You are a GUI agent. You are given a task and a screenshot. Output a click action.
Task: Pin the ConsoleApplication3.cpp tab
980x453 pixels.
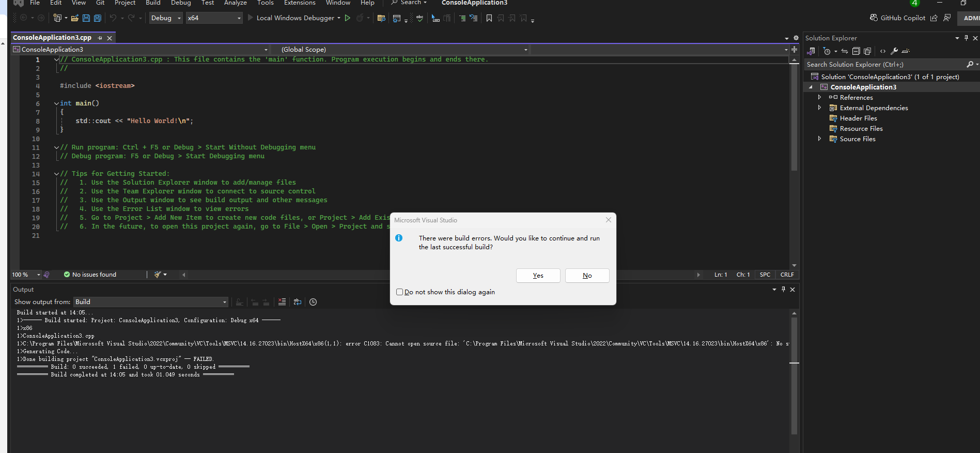click(100, 38)
